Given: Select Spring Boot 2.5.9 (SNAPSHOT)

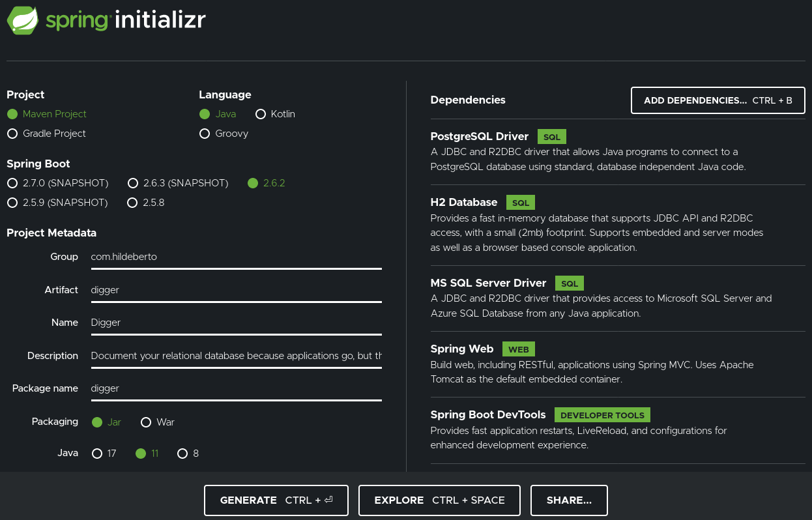Looking at the screenshot, I should [x=57, y=203].
